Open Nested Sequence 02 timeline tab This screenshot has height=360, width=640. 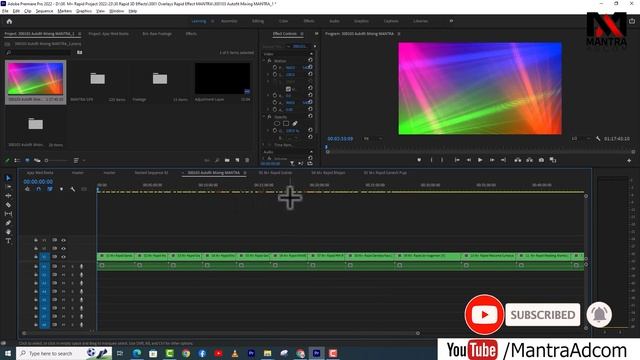click(x=151, y=173)
